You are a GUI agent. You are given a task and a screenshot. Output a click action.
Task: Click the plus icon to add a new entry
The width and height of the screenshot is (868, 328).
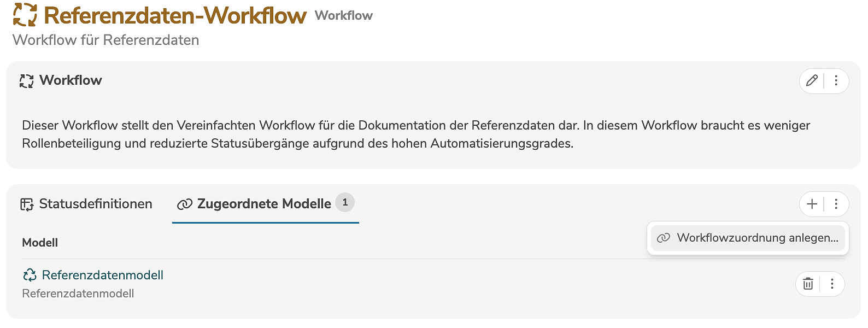[x=812, y=204]
